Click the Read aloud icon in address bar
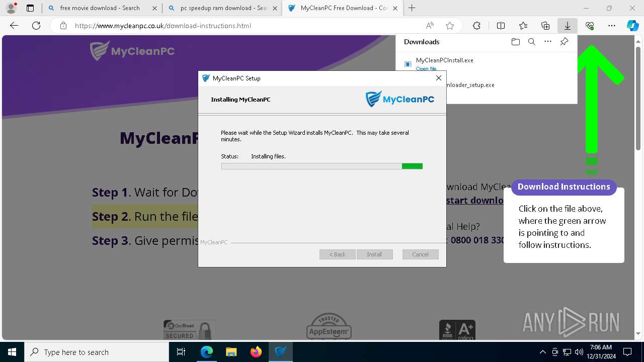 [x=430, y=26]
